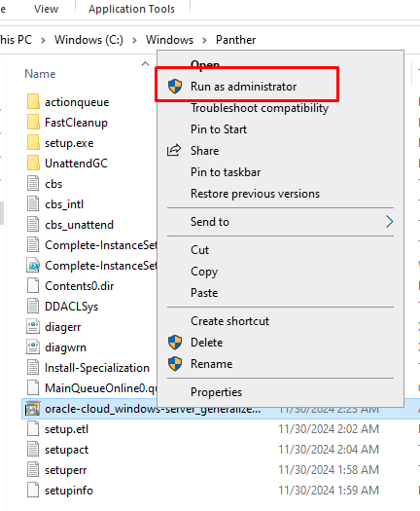Viewport: 420px width, 511px height.
Task: Click the shield icon next to Delete
Action: pos(175,343)
